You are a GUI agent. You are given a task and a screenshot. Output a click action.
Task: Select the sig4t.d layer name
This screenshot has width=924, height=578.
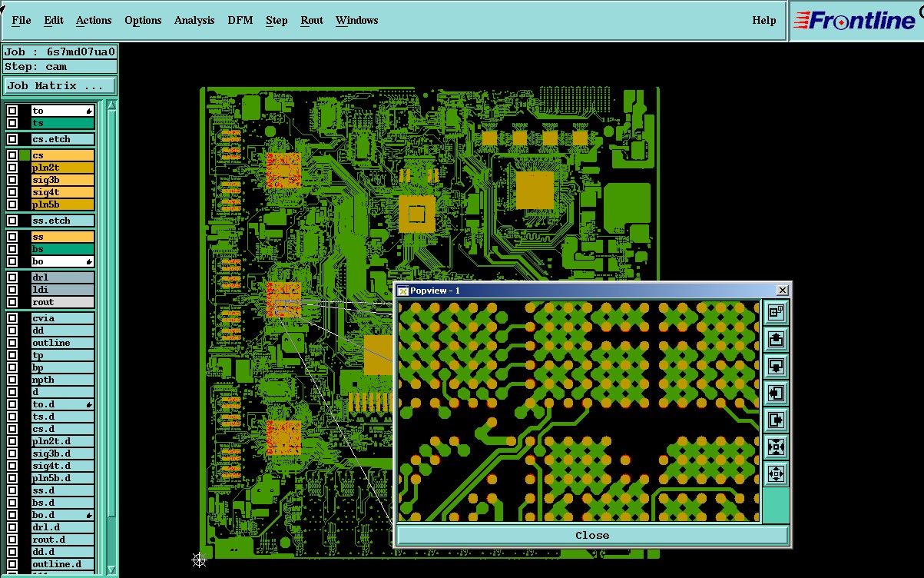62,466
